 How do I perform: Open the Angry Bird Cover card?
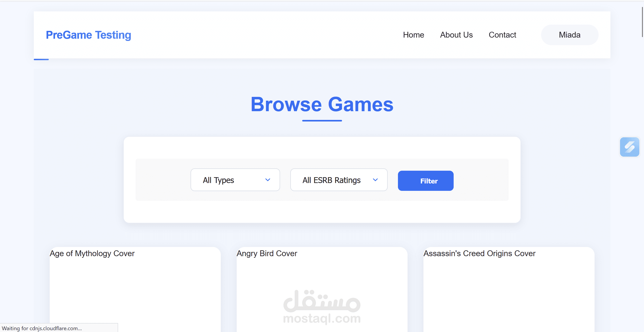322,289
